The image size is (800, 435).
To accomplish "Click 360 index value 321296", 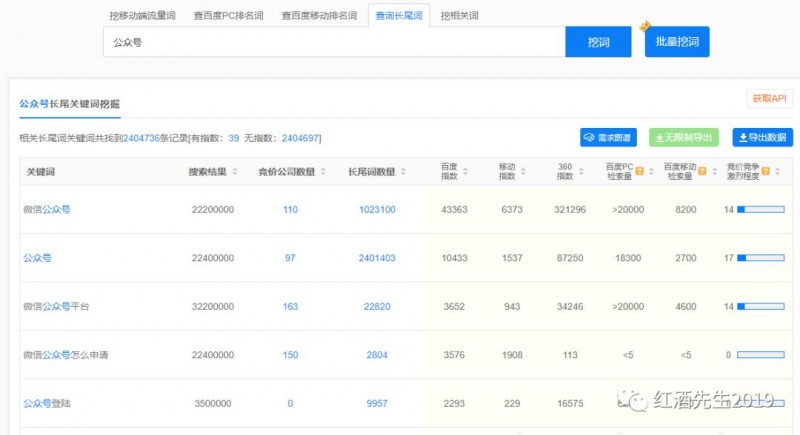I will [x=570, y=210].
